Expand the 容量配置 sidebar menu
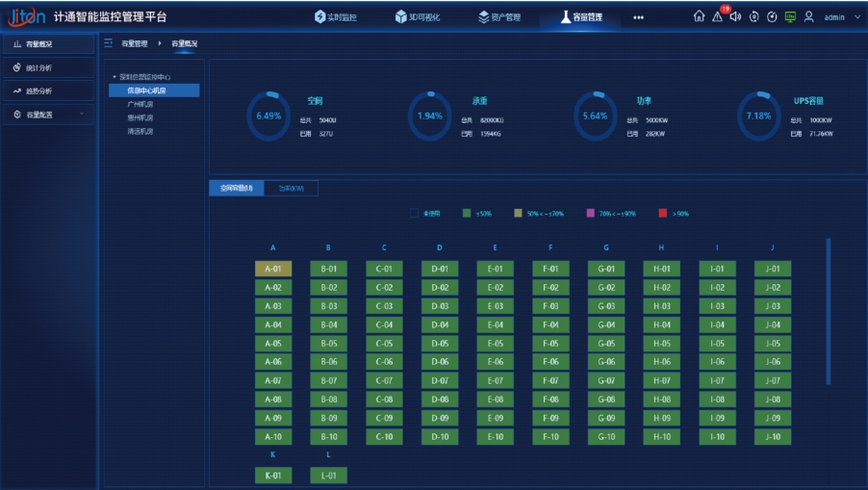 tap(48, 115)
